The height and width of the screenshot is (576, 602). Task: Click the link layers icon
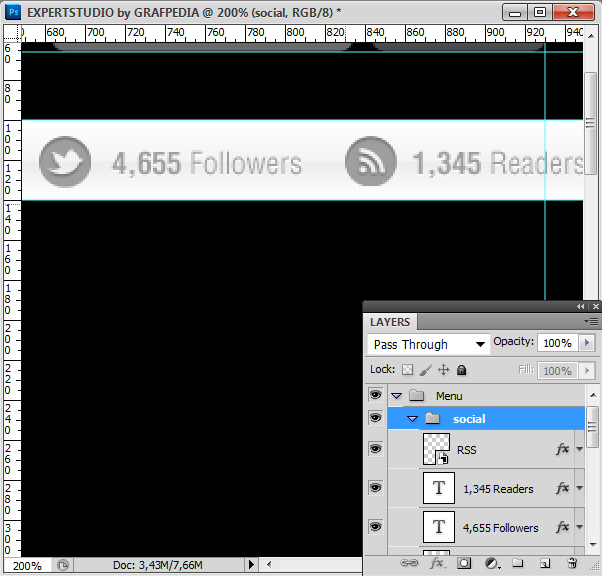point(410,564)
